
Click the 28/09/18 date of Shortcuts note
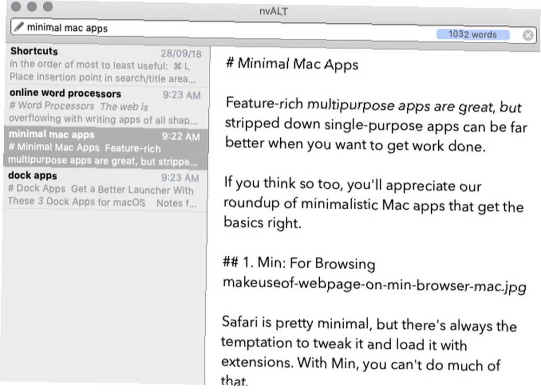(181, 54)
